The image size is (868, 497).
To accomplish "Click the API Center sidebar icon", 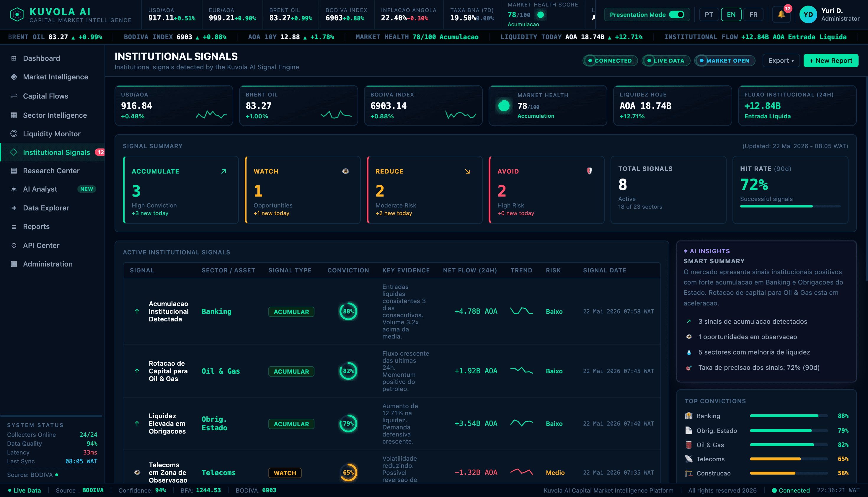I will click(14, 246).
